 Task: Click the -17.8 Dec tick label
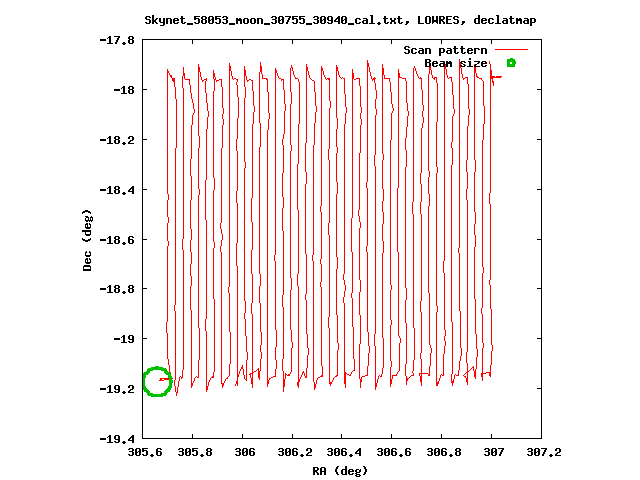pyautogui.click(x=117, y=40)
